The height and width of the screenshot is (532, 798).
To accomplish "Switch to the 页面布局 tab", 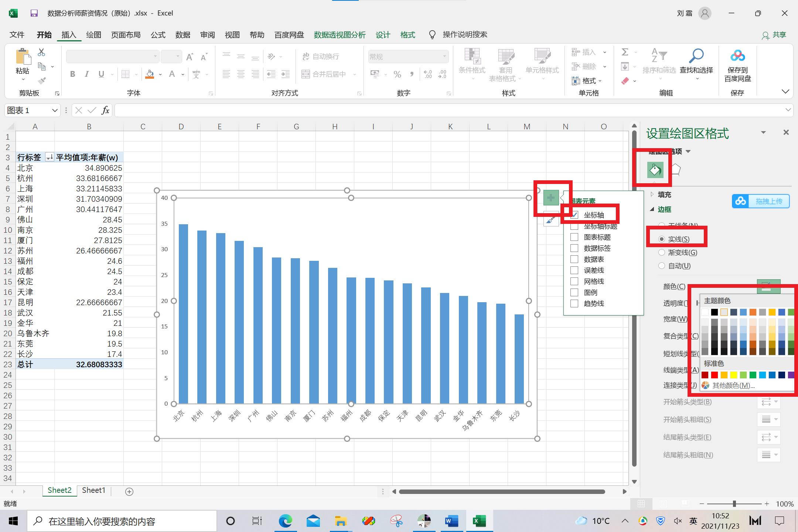I will pos(126,35).
